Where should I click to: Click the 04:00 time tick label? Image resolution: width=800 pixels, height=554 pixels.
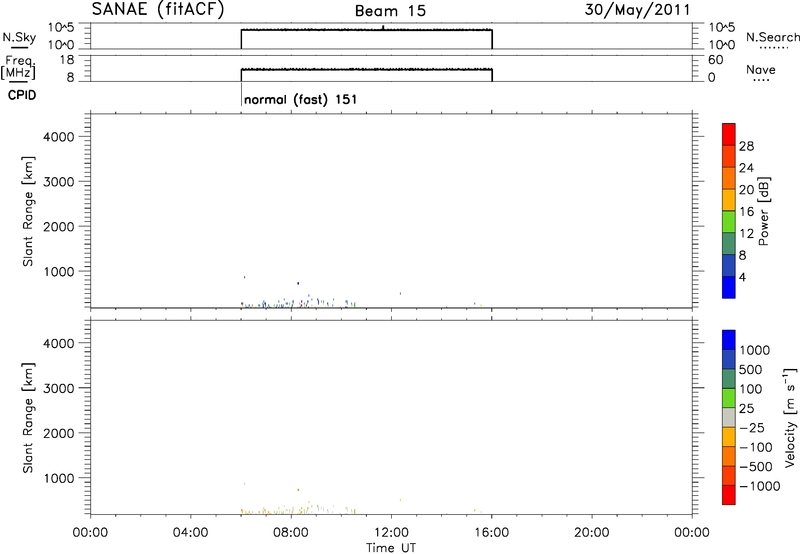tap(191, 533)
